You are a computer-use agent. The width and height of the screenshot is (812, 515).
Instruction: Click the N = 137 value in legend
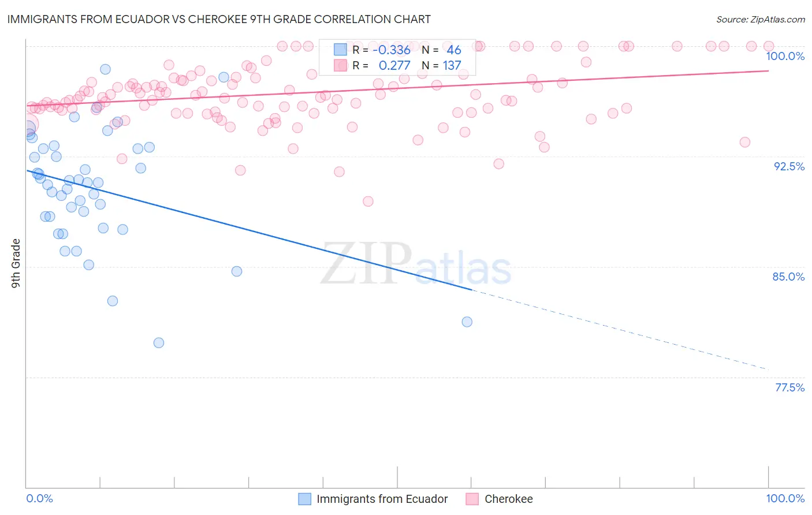click(442, 65)
